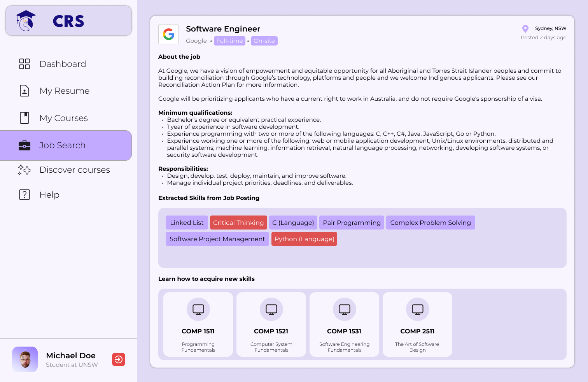This screenshot has height=382, width=588.
Task: Open the COMP 1511 course card
Action: tap(198, 324)
